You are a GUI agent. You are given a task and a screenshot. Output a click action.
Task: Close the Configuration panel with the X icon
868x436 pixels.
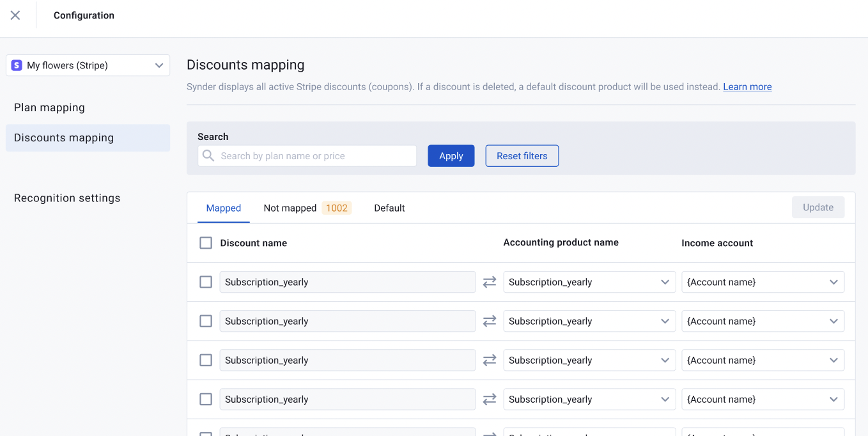pyautogui.click(x=15, y=15)
